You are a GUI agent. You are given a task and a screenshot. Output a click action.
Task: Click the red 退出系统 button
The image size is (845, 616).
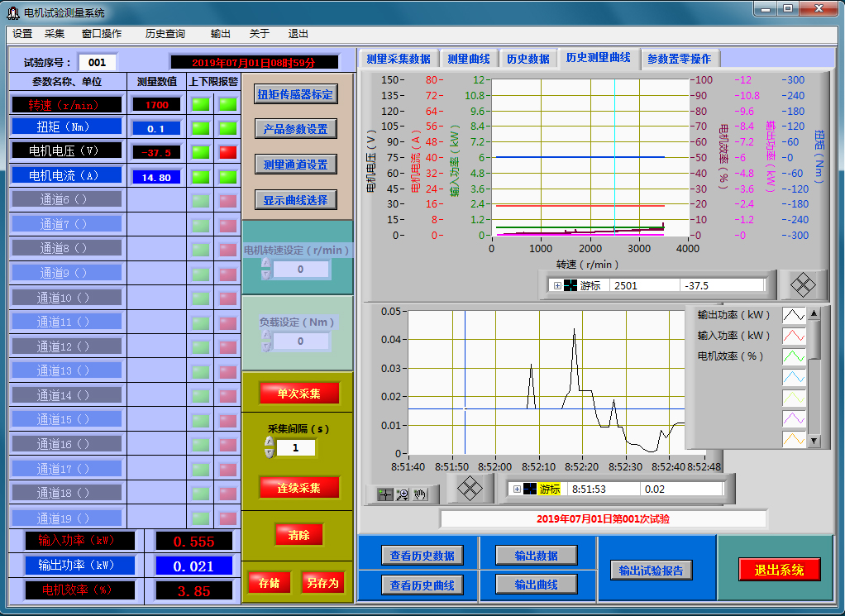[x=779, y=570]
